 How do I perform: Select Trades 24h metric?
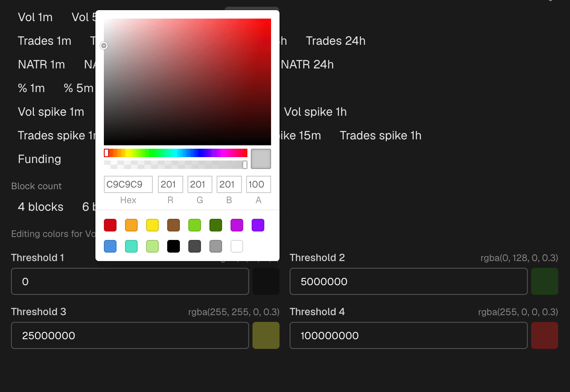click(336, 41)
